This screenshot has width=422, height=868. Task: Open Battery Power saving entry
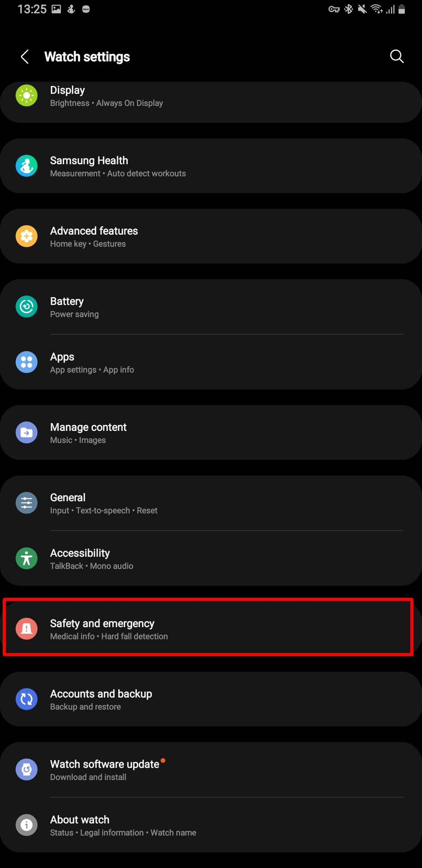[211, 307]
